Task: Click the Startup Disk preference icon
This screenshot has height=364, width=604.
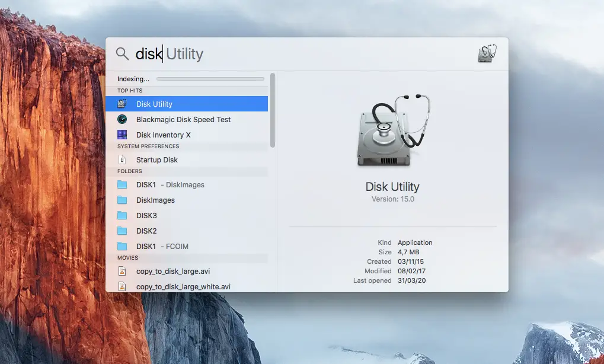Action: click(122, 159)
